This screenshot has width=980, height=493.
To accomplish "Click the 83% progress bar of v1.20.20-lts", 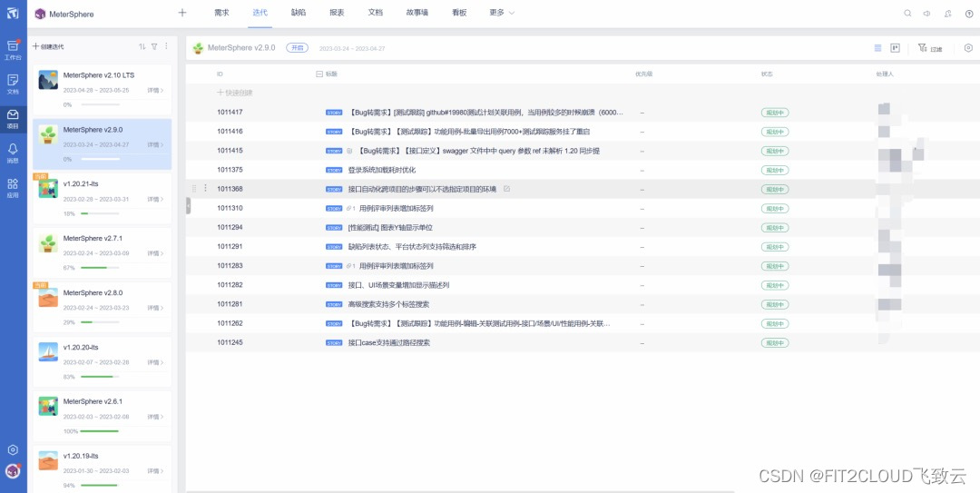I will pos(100,377).
